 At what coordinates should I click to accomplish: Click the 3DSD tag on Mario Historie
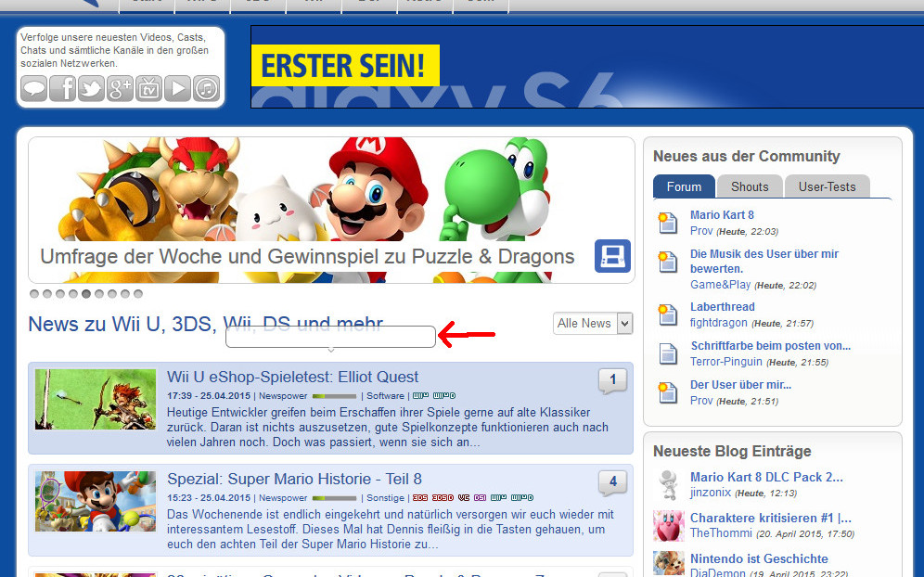[x=443, y=498]
